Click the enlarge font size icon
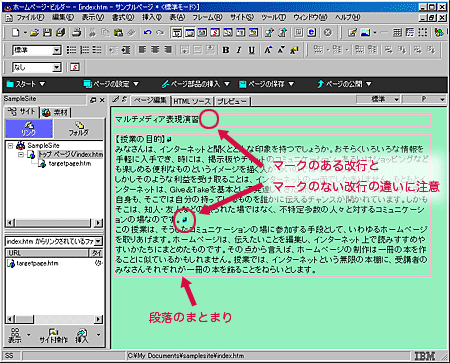This screenshot has height=363, width=450. pyautogui.click(x=268, y=50)
